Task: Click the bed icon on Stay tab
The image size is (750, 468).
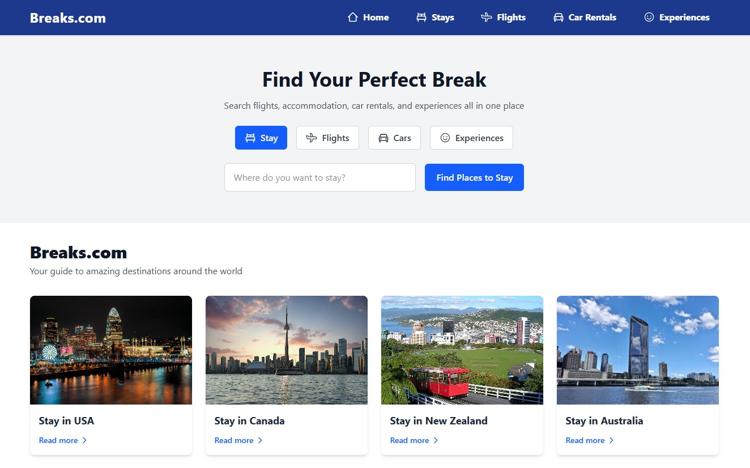Action: tap(250, 138)
